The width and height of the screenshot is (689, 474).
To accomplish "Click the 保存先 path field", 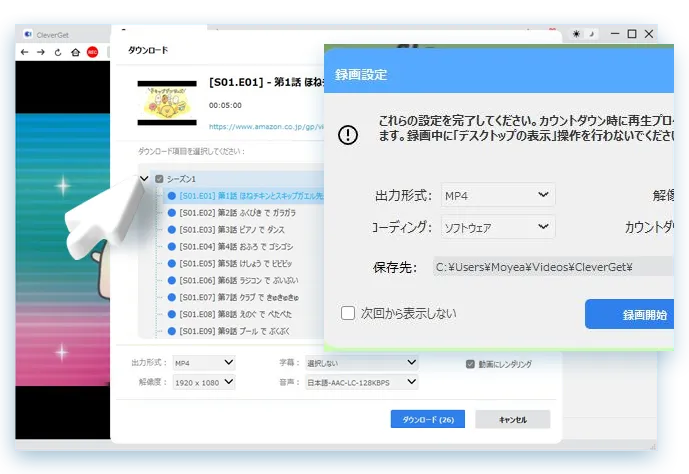I will (x=553, y=267).
